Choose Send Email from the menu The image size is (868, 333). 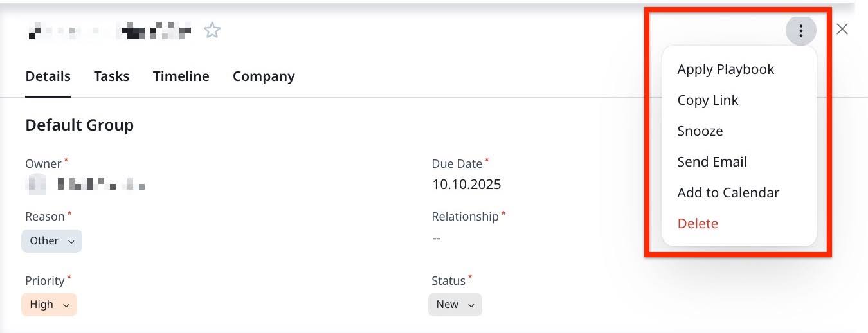point(712,162)
